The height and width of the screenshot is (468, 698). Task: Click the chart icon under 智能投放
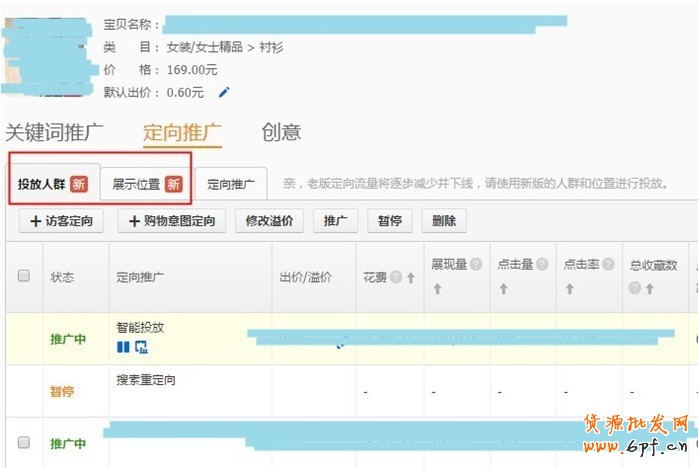coord(141,346)
